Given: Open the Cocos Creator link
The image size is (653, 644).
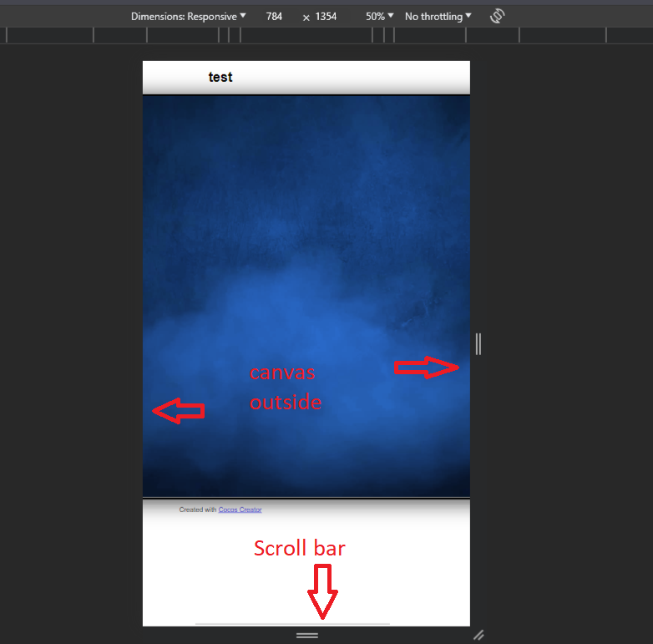Looking at the screenshot, I should [x=240, y=510].
